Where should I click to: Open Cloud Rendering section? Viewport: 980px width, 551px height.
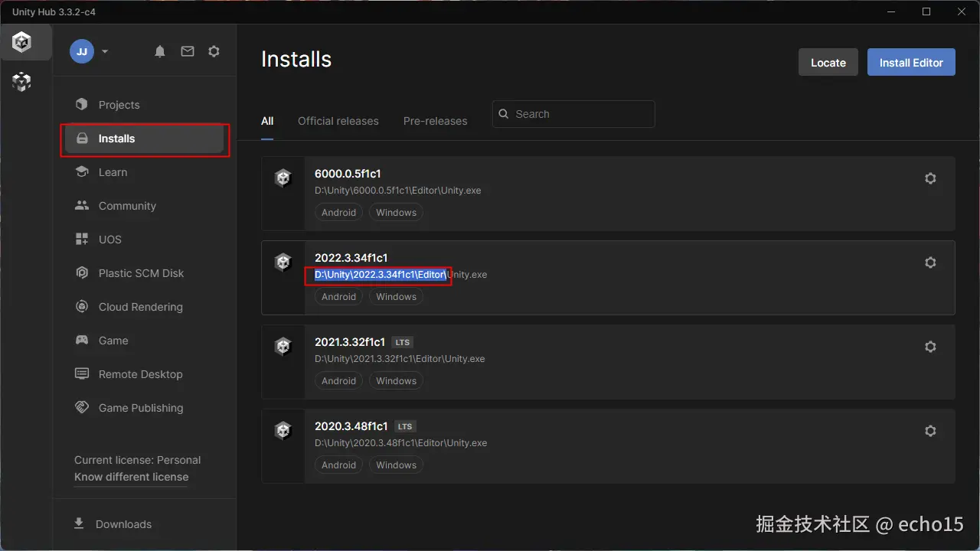point(145,307)
